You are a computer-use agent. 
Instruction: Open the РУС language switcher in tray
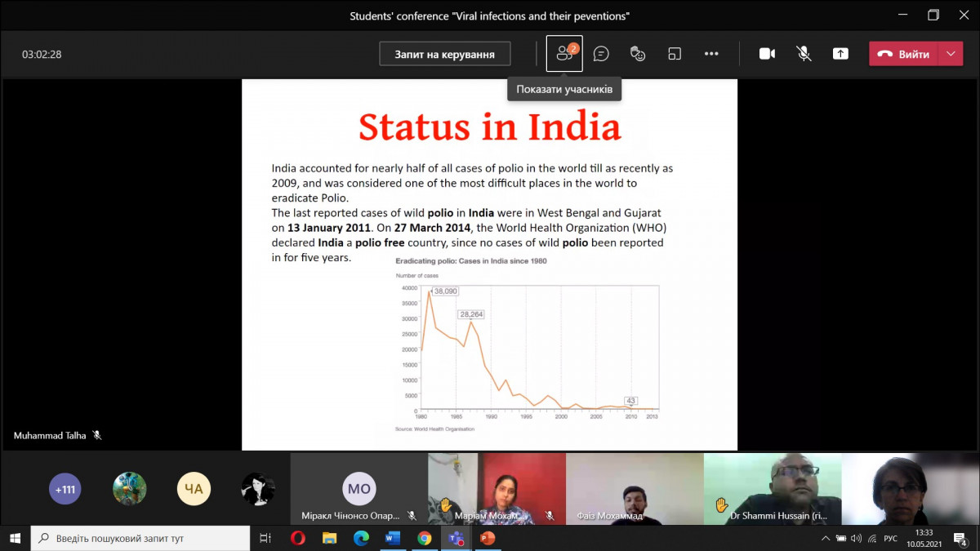891,538
